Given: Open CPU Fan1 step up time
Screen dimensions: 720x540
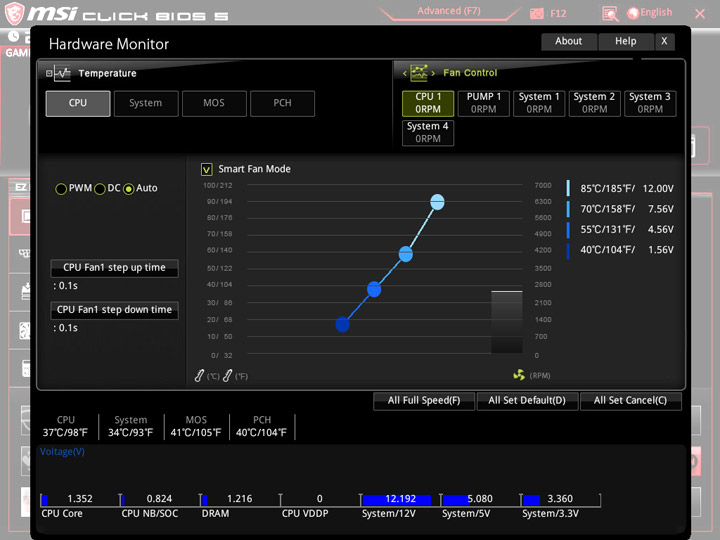Looking at the screenshot, I should (114, 268).
